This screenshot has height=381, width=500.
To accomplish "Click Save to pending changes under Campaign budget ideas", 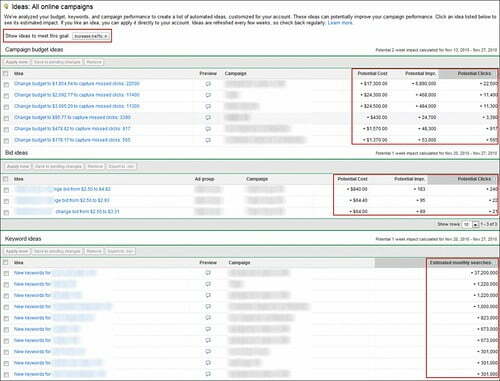I will point(57,62).
